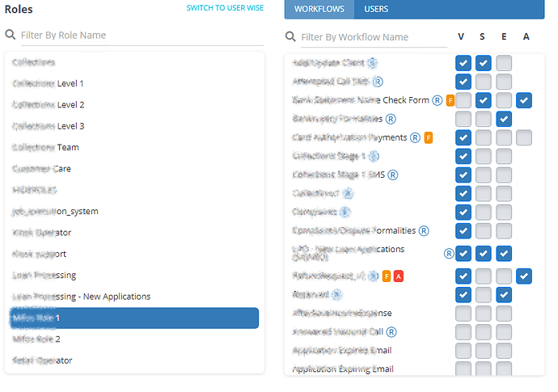Screen dimensions: 558x392
Task: Click the SWITCH TO USER WISE link
Action: point(225,8)
